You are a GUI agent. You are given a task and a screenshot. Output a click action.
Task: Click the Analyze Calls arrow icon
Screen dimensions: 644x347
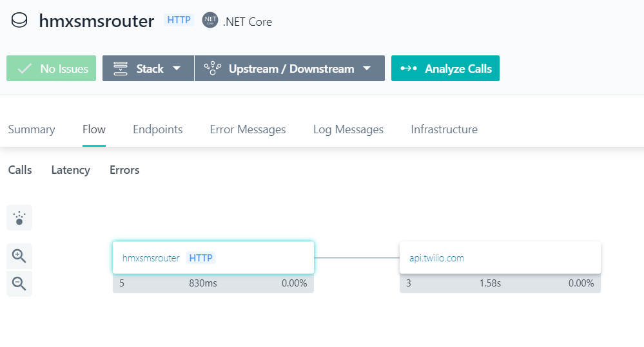point(409,69)
